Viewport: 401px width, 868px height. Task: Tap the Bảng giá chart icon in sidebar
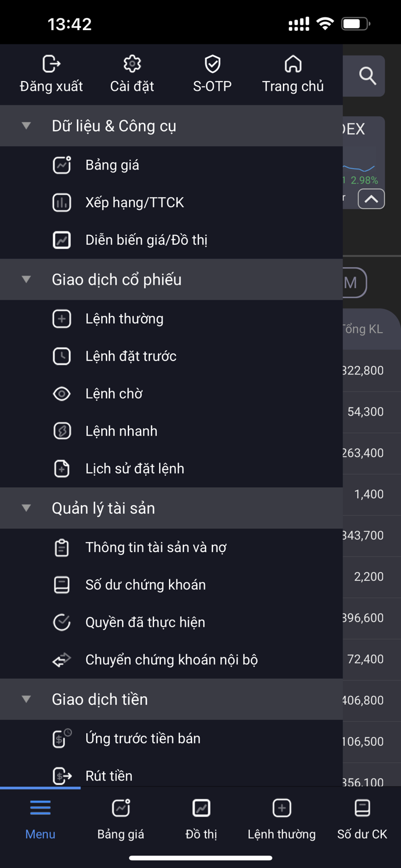pos(62,165)
